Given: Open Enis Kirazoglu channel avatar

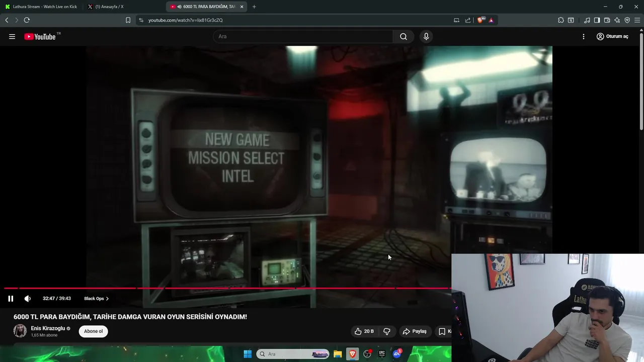Looking at the screenshot, I should coord(20,331).
